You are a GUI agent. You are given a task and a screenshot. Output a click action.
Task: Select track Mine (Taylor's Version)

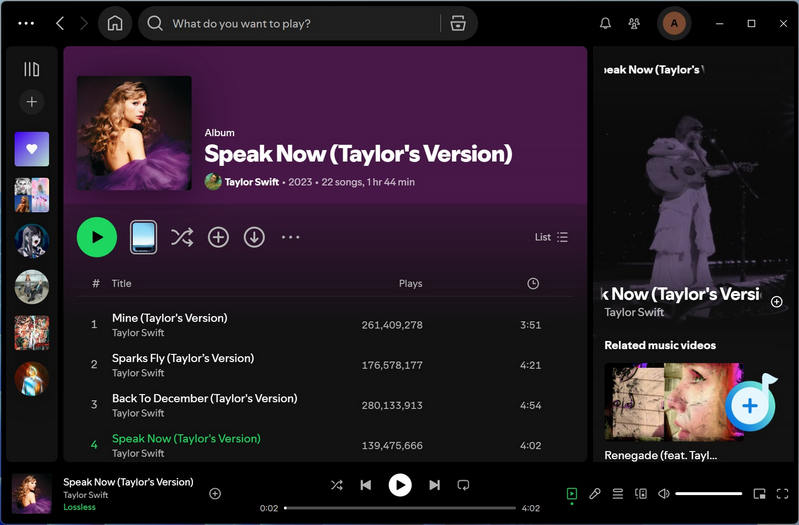[326, 325]
